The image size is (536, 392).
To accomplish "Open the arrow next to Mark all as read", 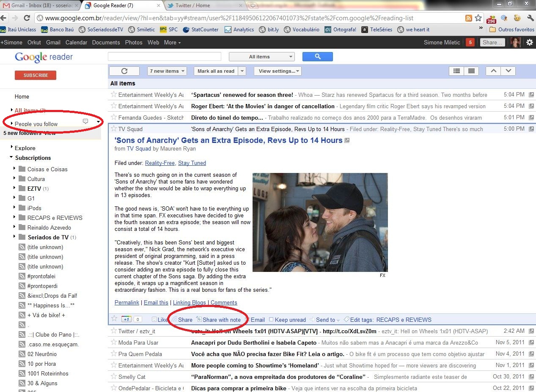I will [242, 71].
